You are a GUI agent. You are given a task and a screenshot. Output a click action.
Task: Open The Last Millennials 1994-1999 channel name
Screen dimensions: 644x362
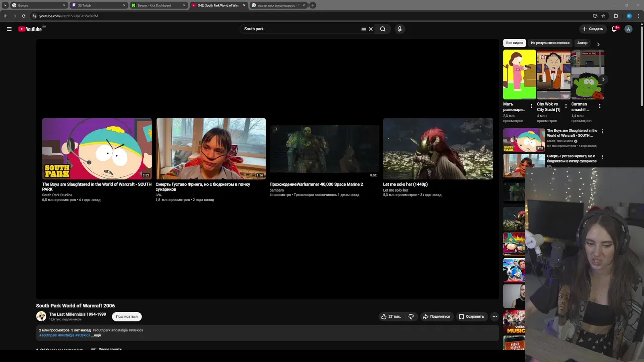point(77,314)
